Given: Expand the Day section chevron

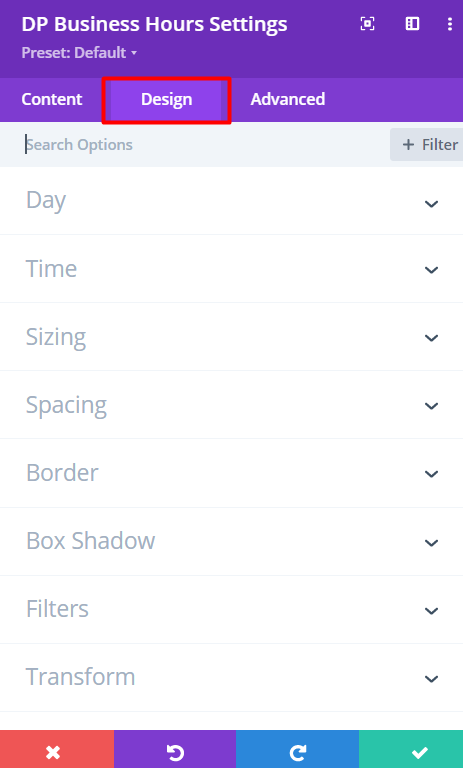Looking at the screenshot, I should click(431, 203).
